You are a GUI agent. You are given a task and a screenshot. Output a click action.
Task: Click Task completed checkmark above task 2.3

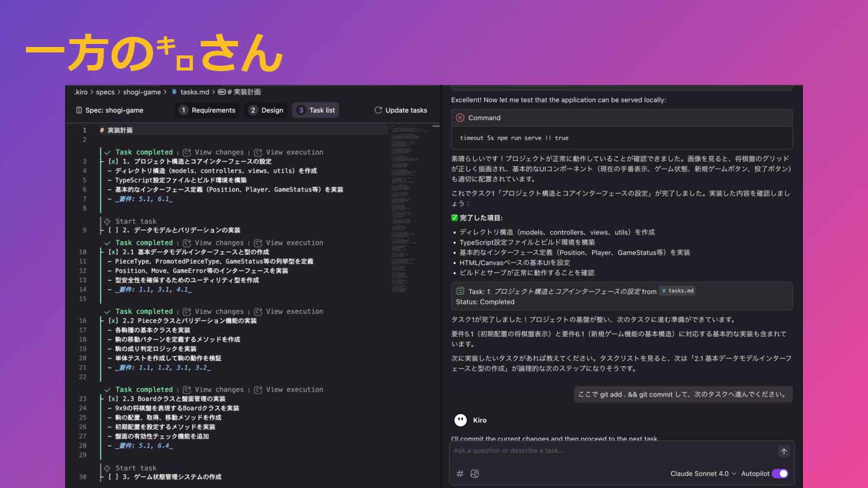pyautogui.click(x=107, y=390)
